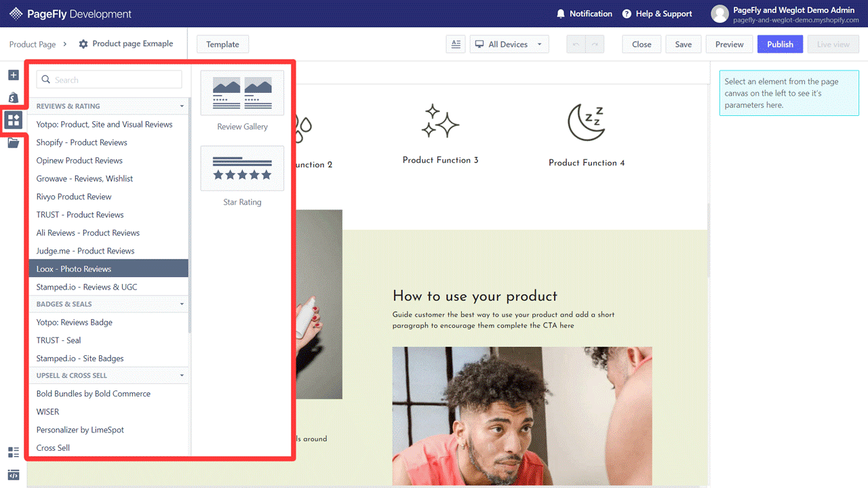Select Personalizer by LimeSpot
Image resolution: width=868 pixels, height=488 pixels.
pyautogui.click(x=108, y=430)
